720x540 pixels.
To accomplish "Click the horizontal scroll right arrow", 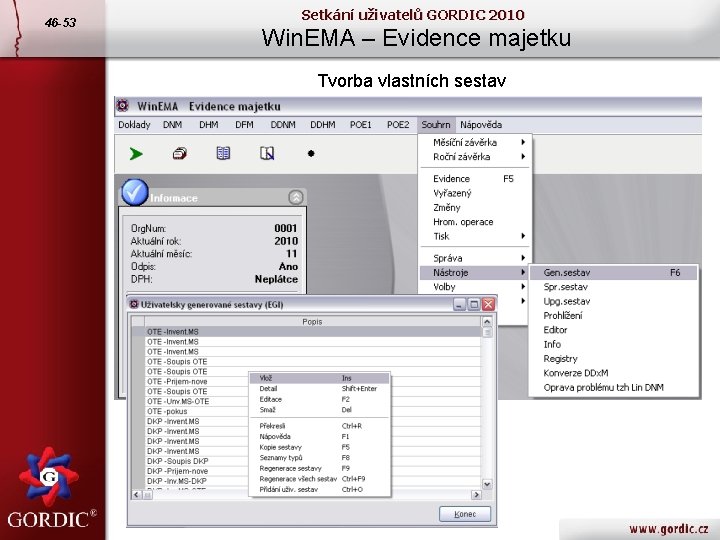I will [x=476, y=495].
